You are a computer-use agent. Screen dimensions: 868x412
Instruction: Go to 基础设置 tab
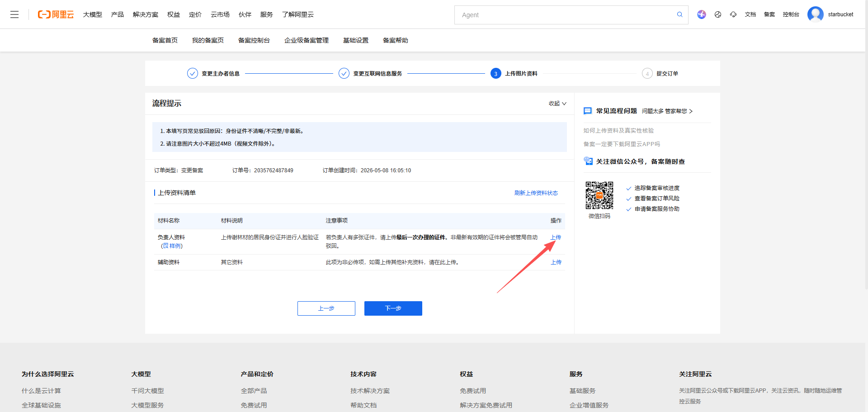point(356,40)
